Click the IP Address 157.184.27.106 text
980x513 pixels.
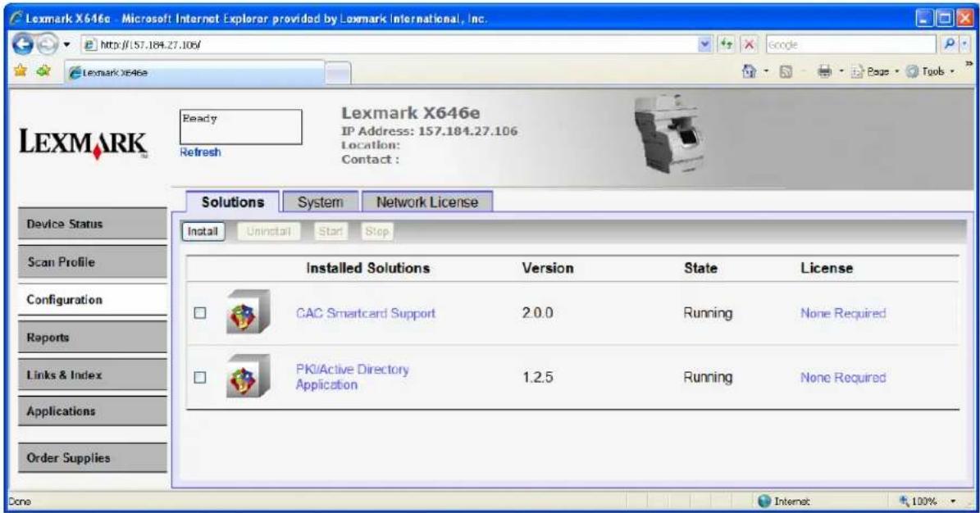coord(430,131)
